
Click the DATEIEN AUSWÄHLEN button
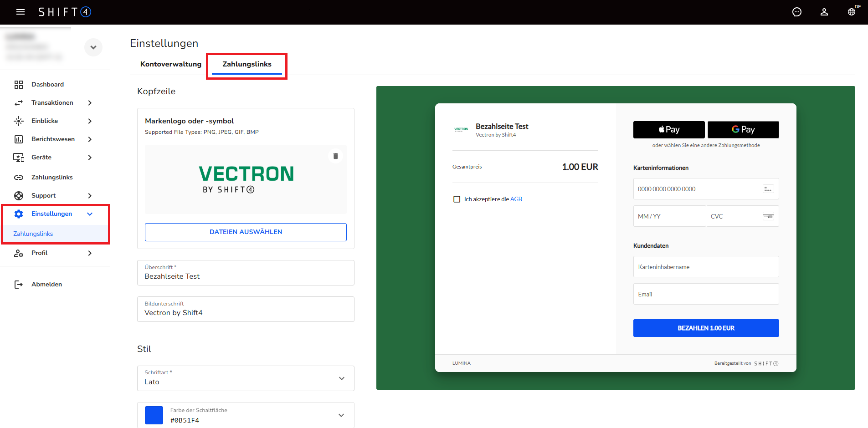[x=246, y=232]
